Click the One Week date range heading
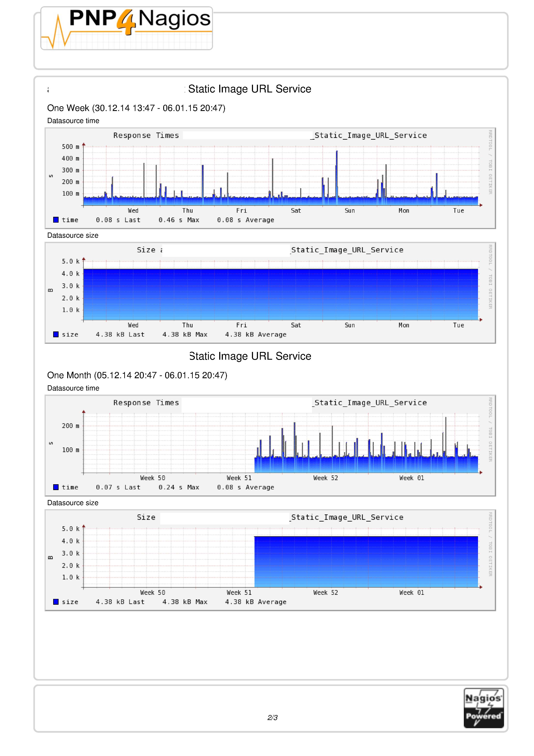Screen dimensions: 534x756 [x=136, y=108]
